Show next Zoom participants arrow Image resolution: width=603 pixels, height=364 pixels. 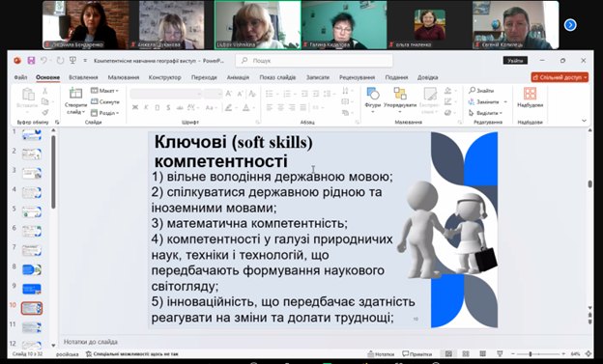[570, 25]
